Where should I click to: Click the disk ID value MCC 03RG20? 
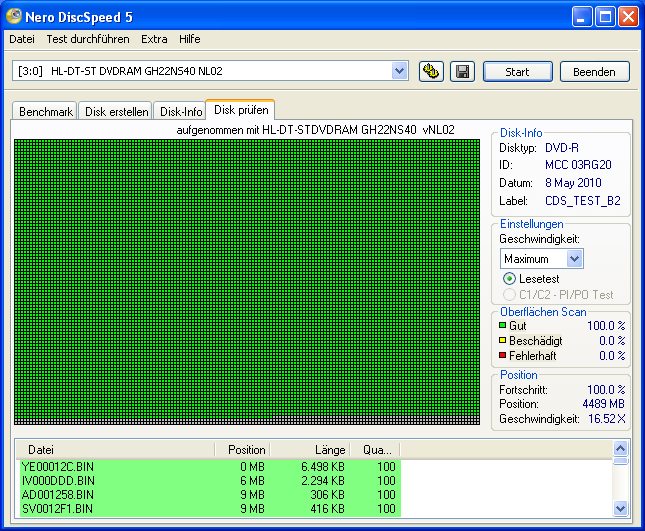[x=578, y=165]
